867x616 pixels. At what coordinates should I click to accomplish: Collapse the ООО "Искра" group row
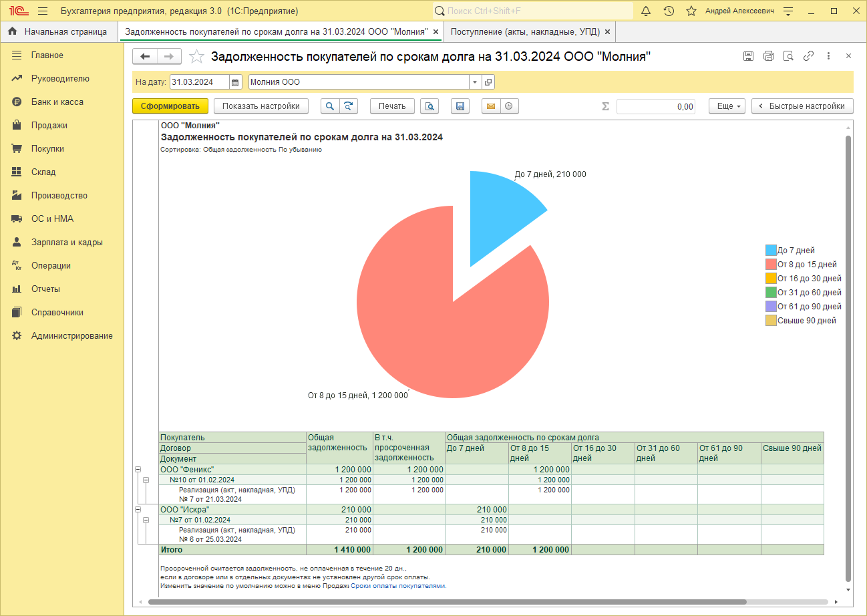pos(138,510)
